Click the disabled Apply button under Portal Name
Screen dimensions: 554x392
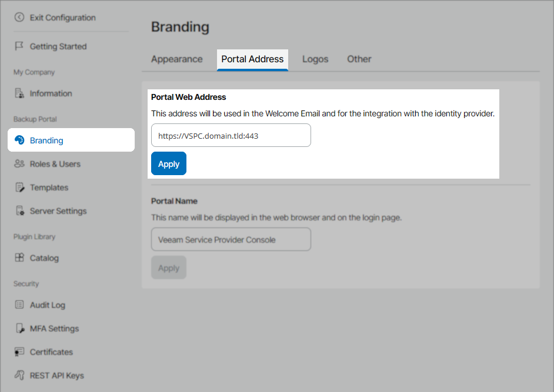coord(168,267)
